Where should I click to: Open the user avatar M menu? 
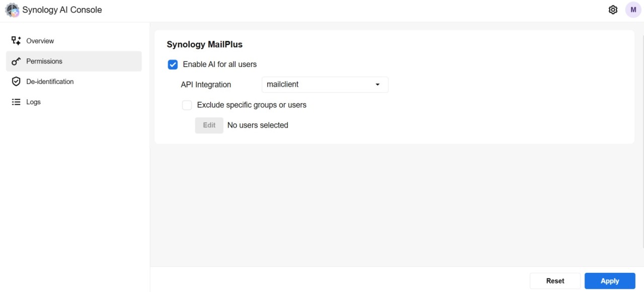coord(633,10)
